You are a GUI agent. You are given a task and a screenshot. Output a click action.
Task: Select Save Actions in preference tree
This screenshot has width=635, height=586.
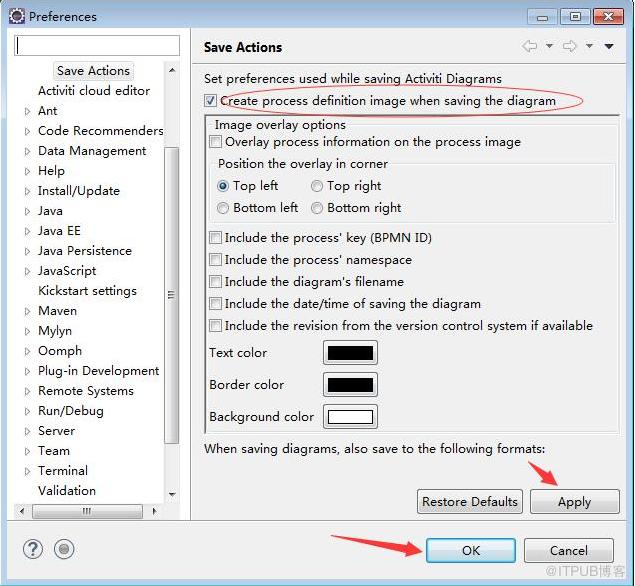click(93, 70)
